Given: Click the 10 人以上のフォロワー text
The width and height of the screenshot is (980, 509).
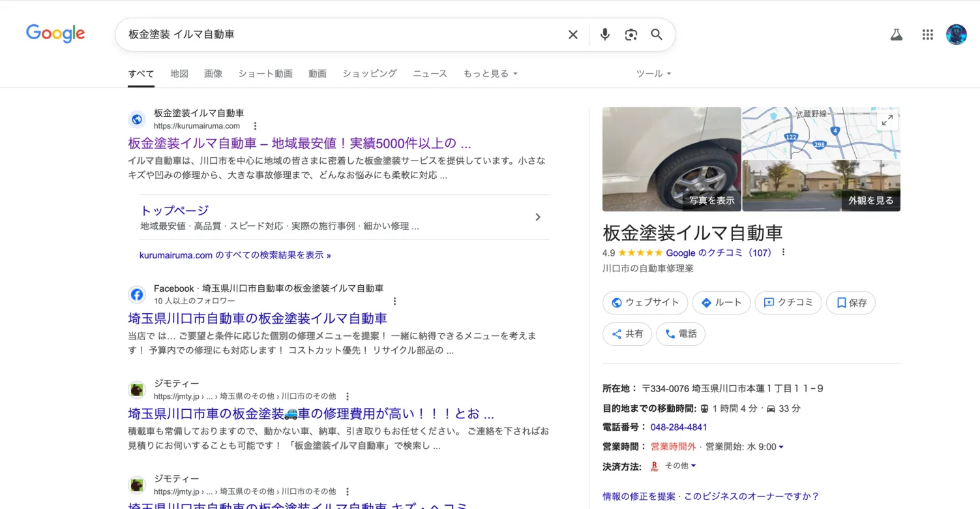Looking at the screenshot, I should pos(194,301).
